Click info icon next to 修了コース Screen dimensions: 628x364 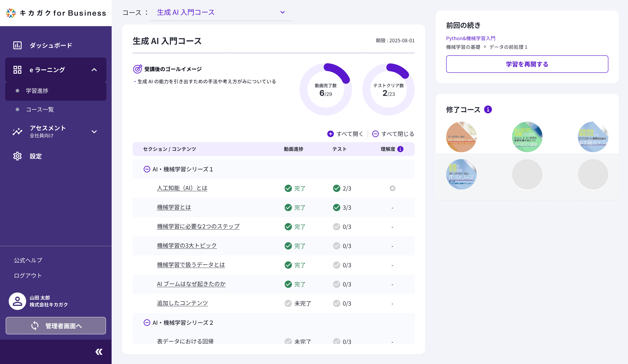tap(488, 110)
